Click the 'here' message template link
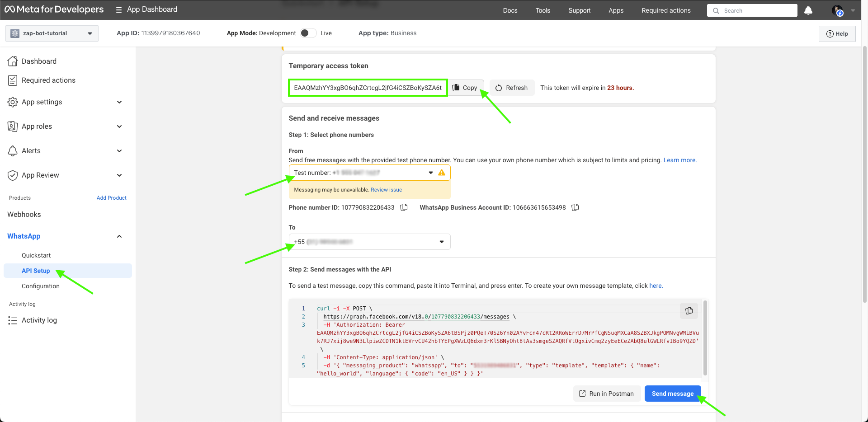 (x=656, y=286)
